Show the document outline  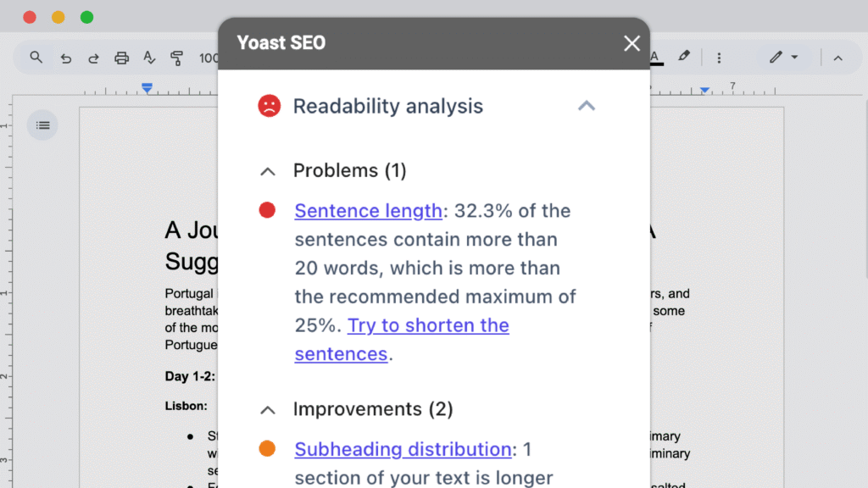(x=42, y=125)
